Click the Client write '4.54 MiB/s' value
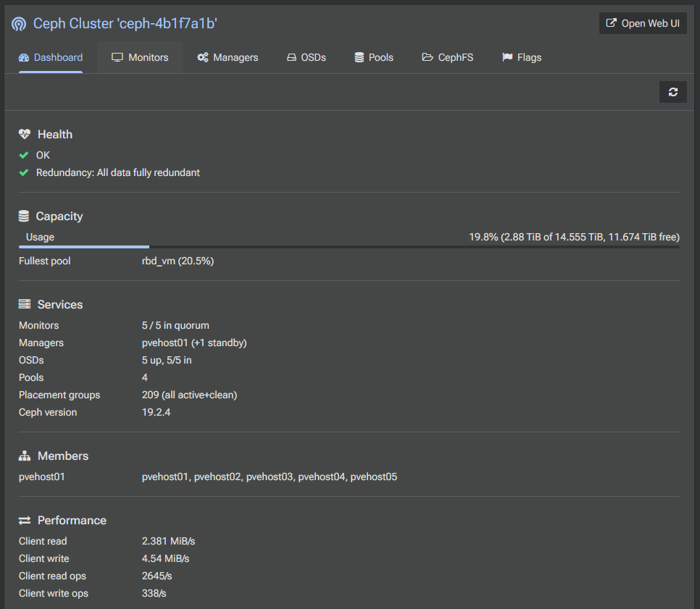The image size is (700, 609). 166,558
